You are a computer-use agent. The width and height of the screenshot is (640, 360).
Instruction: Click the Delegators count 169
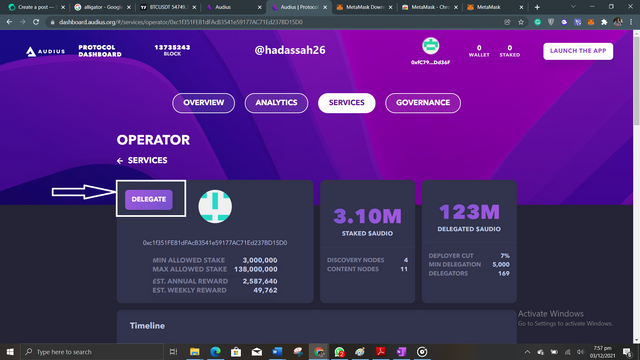tap(504, 273)
